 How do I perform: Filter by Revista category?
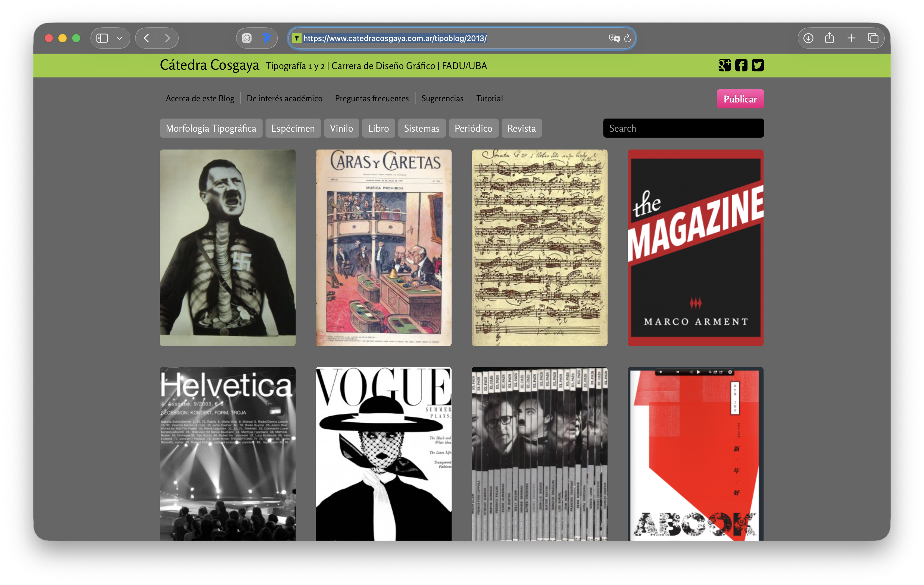(522, 128)
